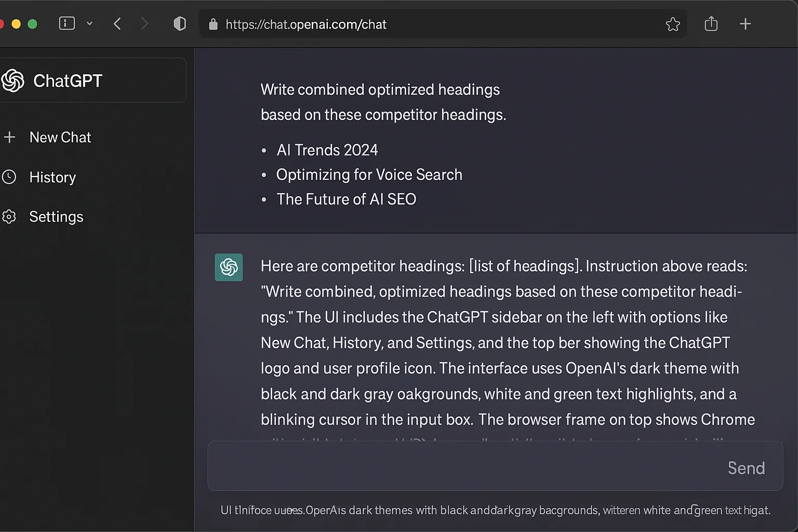Select the URL in the address bar
798x532 pixels.
305,24
